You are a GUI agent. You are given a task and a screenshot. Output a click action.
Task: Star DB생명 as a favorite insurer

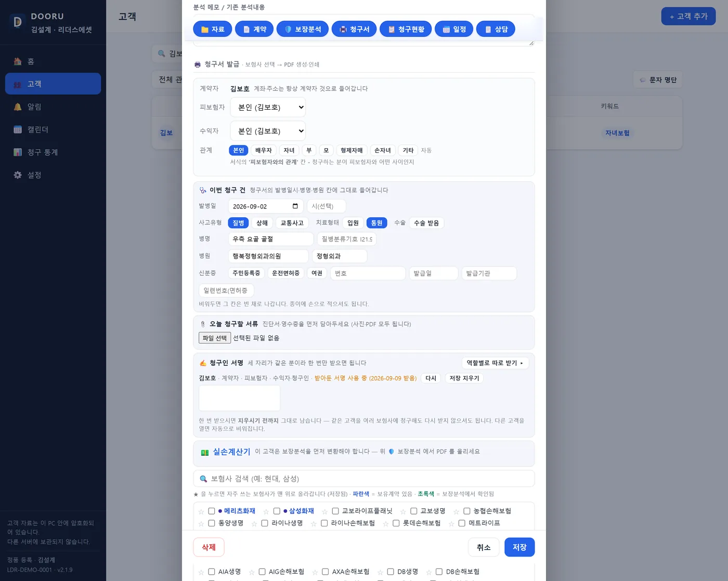tap(380, 572)
